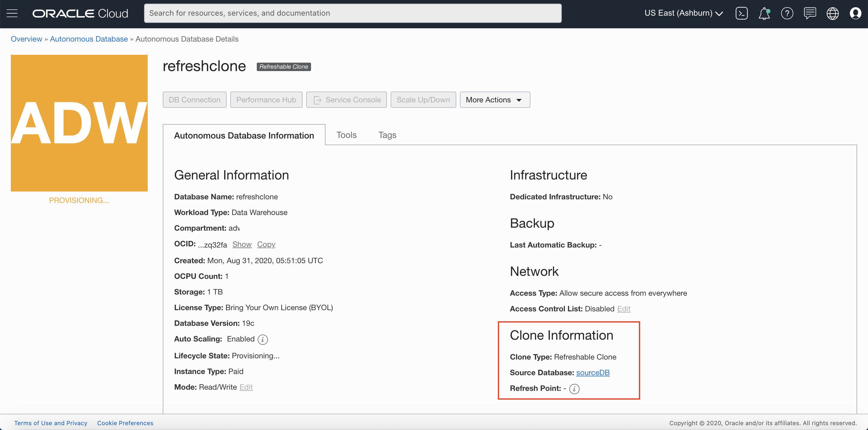
Task: Switch to the Tools tab
Action: [x=346, y=135]
